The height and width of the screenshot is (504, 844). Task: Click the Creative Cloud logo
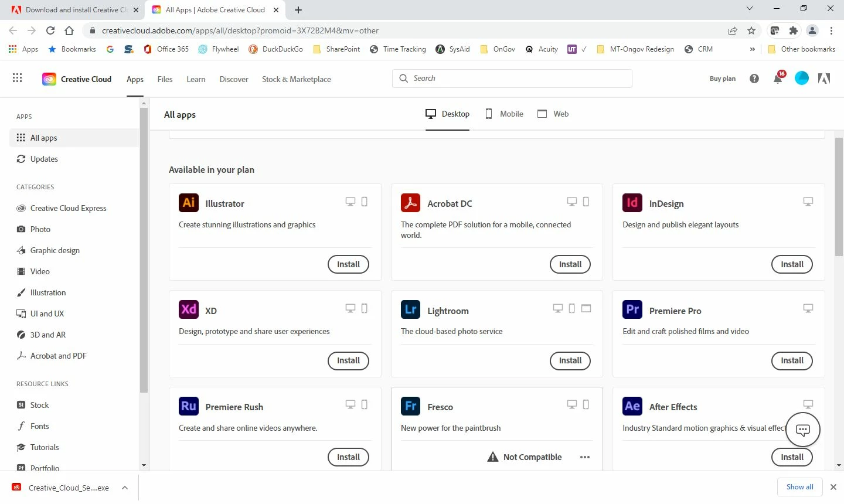pos(49,79)
